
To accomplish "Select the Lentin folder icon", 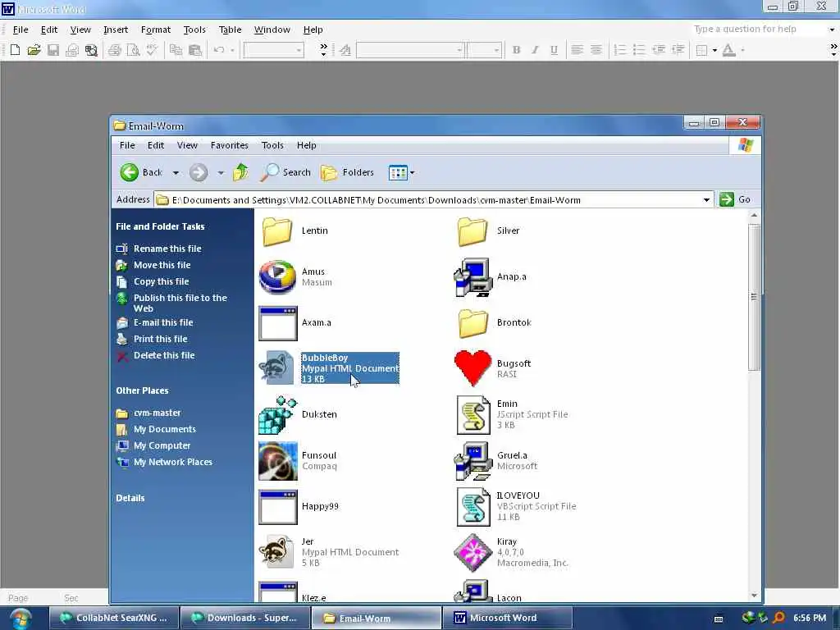I will coord(277,231).
